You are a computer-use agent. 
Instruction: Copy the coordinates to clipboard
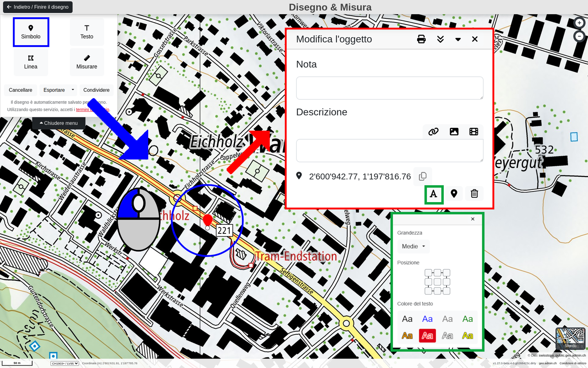423,177
